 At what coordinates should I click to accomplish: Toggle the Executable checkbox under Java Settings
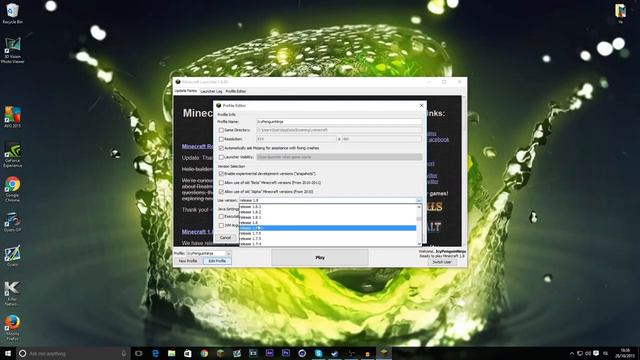(221, 217)
